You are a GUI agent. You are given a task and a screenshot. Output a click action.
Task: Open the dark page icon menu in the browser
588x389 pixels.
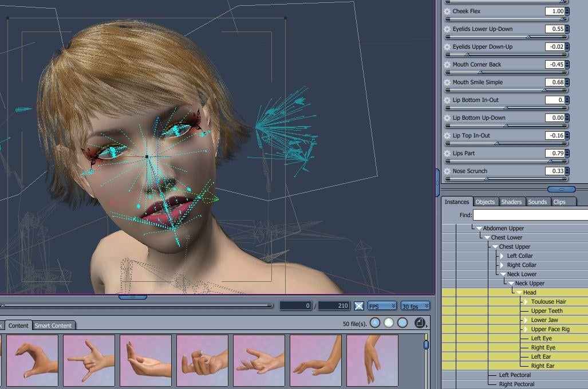(420, 323)
